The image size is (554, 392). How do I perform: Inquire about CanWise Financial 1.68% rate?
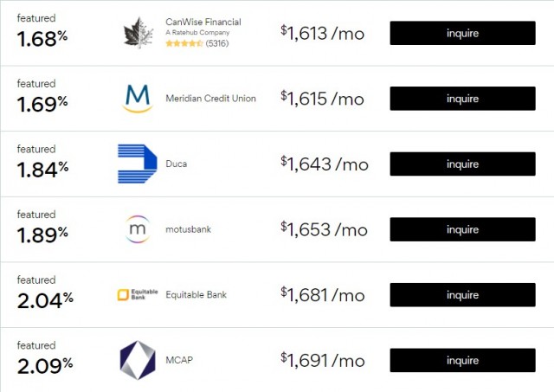coord(462,33)
